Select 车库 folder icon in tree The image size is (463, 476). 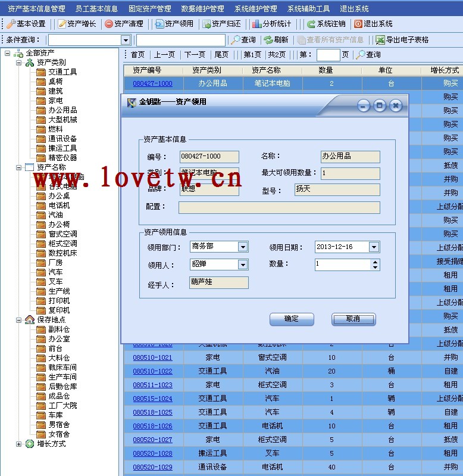pos(41,415)
